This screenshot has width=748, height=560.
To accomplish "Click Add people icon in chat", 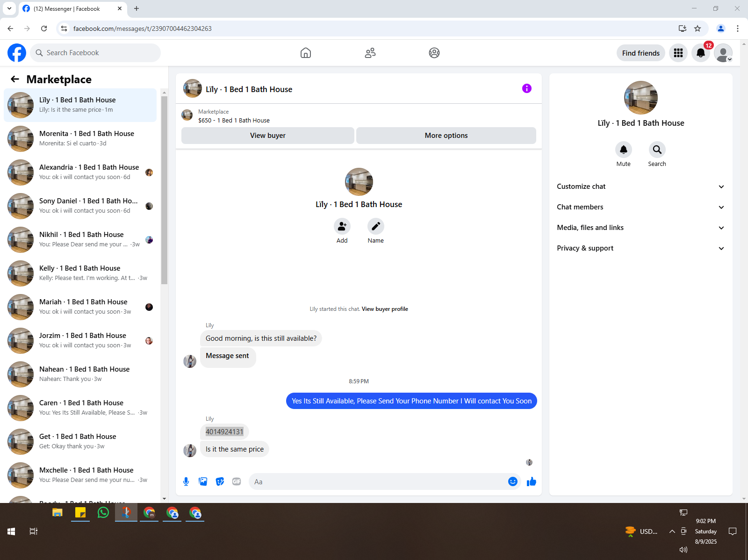I will (x=342, y=226).
